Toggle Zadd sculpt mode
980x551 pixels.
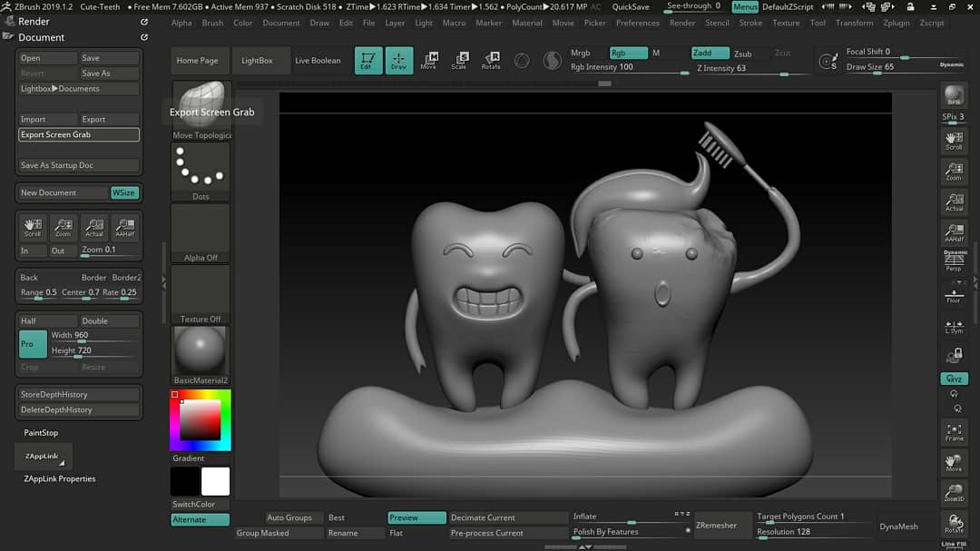(710, 54)
